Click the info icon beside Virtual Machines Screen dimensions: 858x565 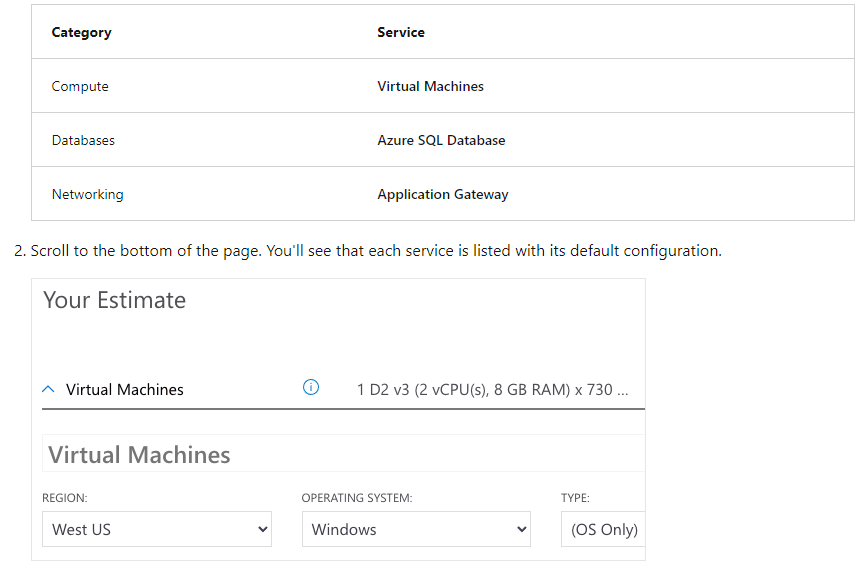tap(311, 387)
